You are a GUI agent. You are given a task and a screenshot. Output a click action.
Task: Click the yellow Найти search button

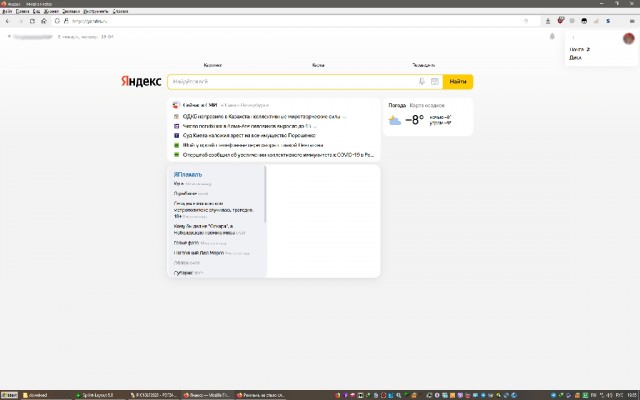[458, 82]
